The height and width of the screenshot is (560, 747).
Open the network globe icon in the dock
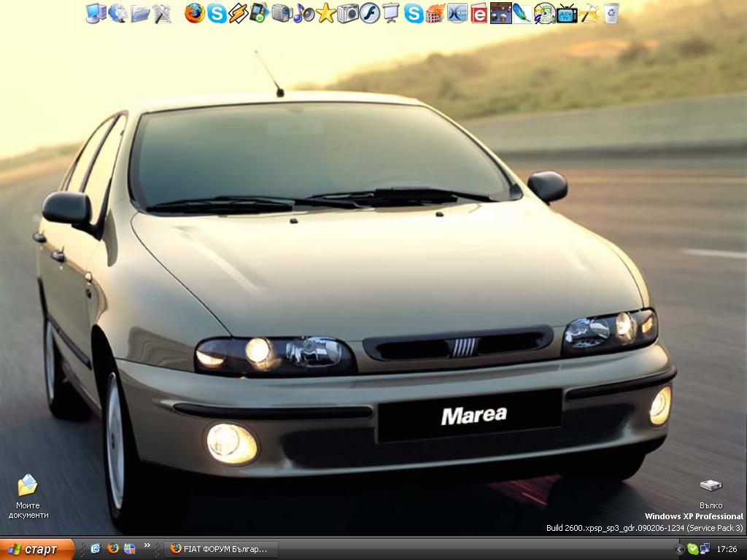(117, 13)
